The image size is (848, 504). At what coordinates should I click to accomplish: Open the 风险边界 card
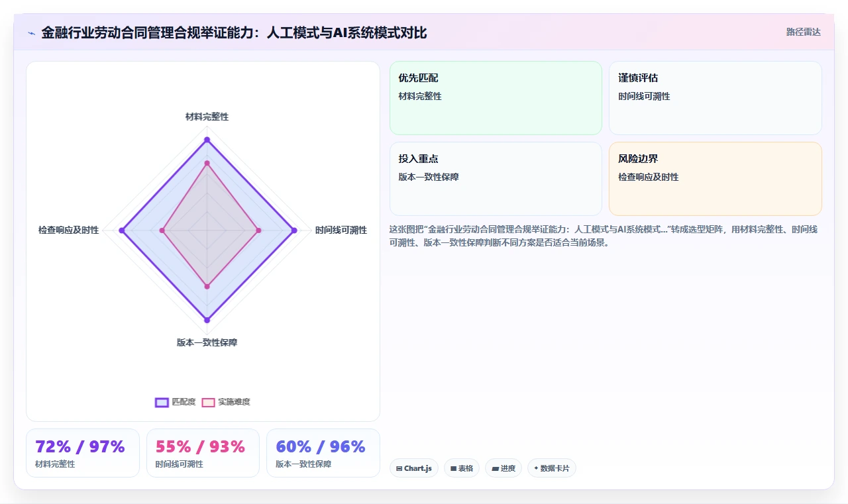point(715,179)
